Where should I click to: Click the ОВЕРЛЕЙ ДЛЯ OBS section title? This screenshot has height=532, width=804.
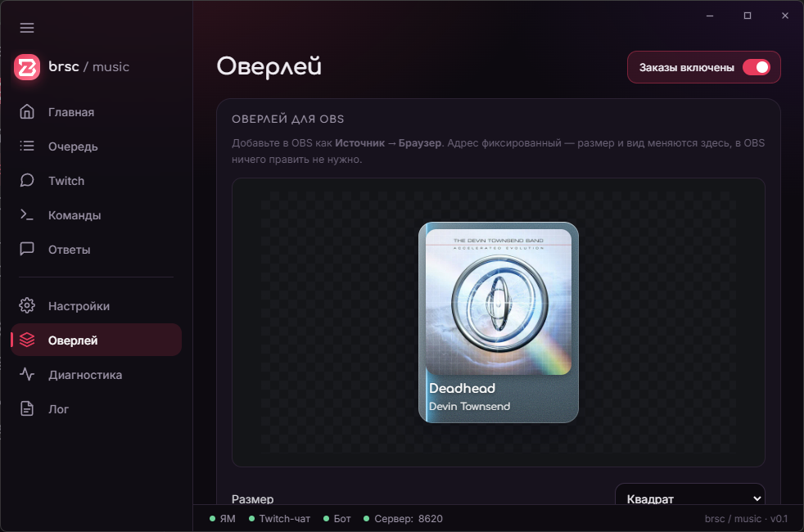click(x=287, y=119)
